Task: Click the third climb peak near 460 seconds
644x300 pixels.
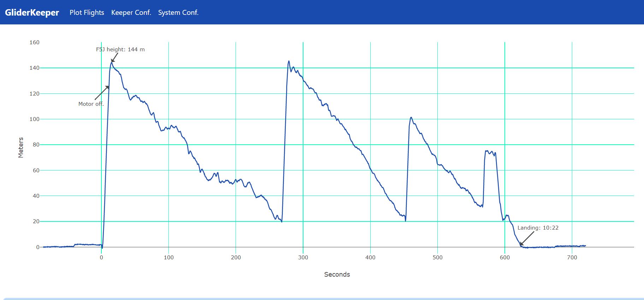Action: 411,117
